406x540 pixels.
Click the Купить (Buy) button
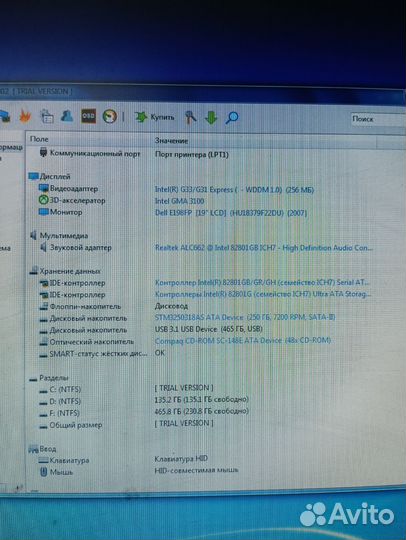[x=154, y=117]
